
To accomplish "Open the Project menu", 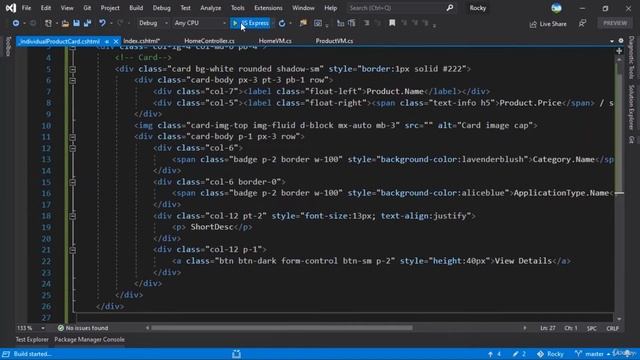I will [110, 8].
